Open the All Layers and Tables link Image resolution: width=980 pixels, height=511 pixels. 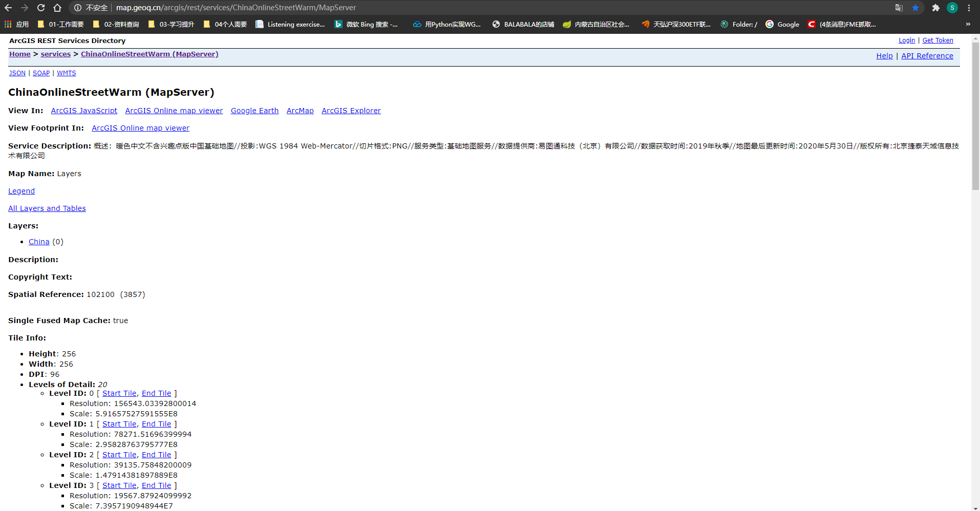[47, 208]
